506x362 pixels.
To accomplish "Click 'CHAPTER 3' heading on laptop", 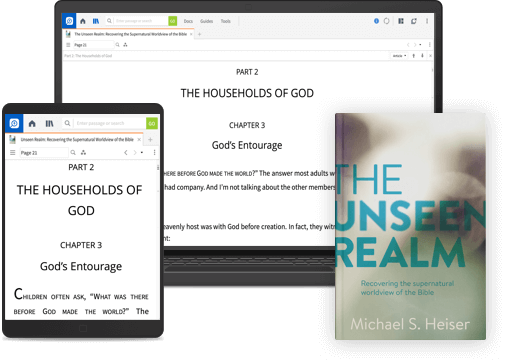I will point(247,125).
